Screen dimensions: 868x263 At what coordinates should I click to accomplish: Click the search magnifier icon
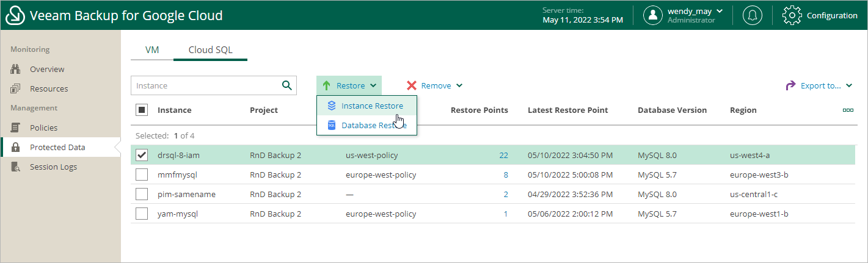click(x=286, y=85)
